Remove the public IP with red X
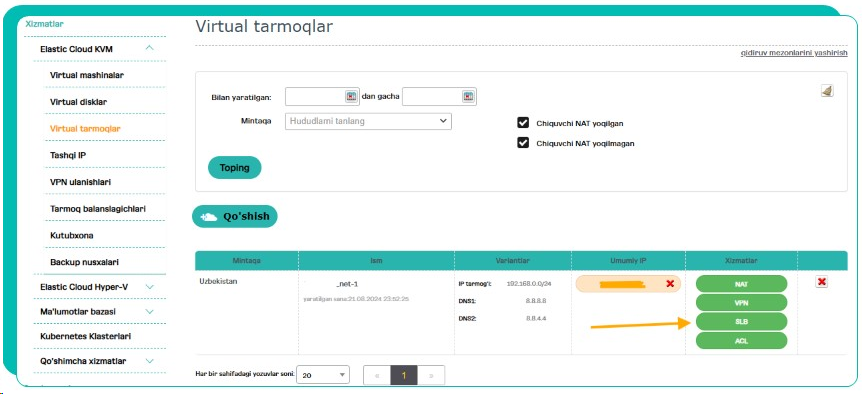This screenshot has width=862, height=394. click(x=670, y=284)
